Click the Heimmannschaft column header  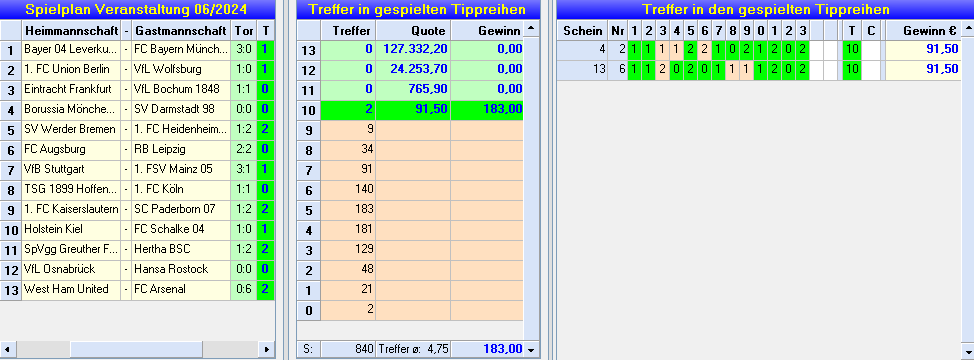point(71,30)
